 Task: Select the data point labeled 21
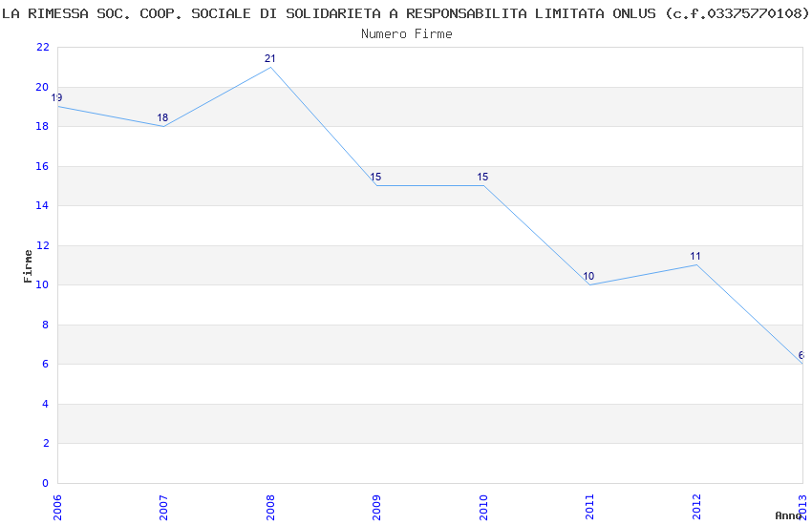click(269, 58)
